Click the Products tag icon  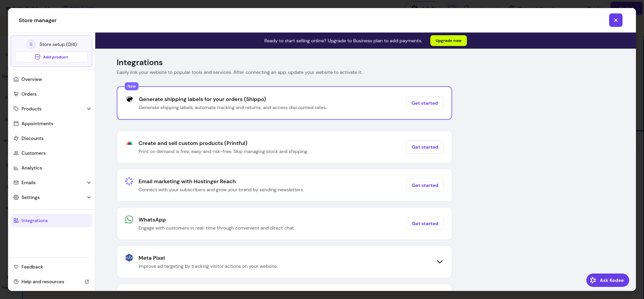tap(16, 109)
